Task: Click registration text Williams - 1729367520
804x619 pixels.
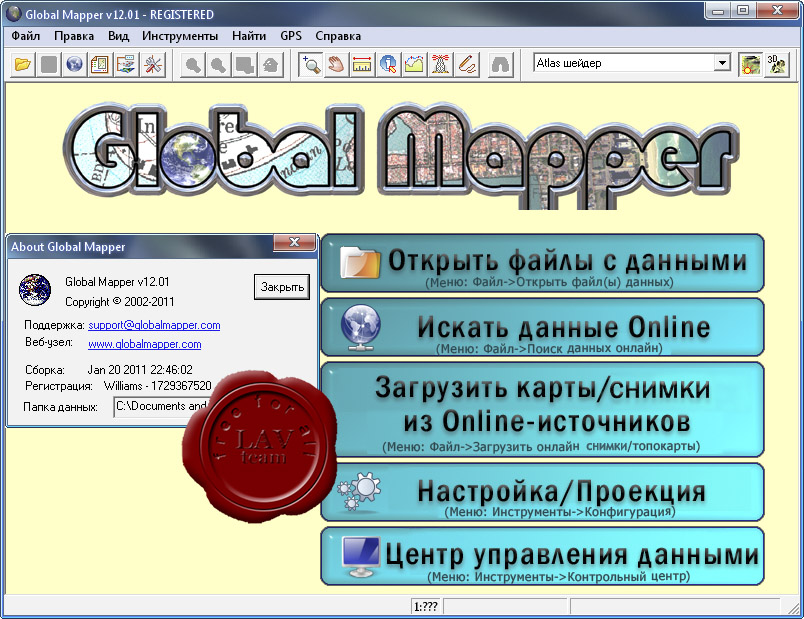Action: coord(157,386)
